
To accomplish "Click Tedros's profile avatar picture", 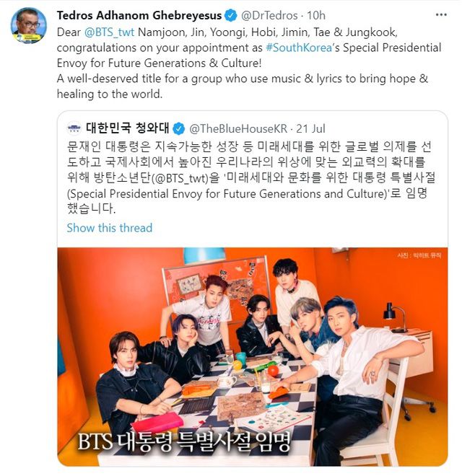I will 29,25.
